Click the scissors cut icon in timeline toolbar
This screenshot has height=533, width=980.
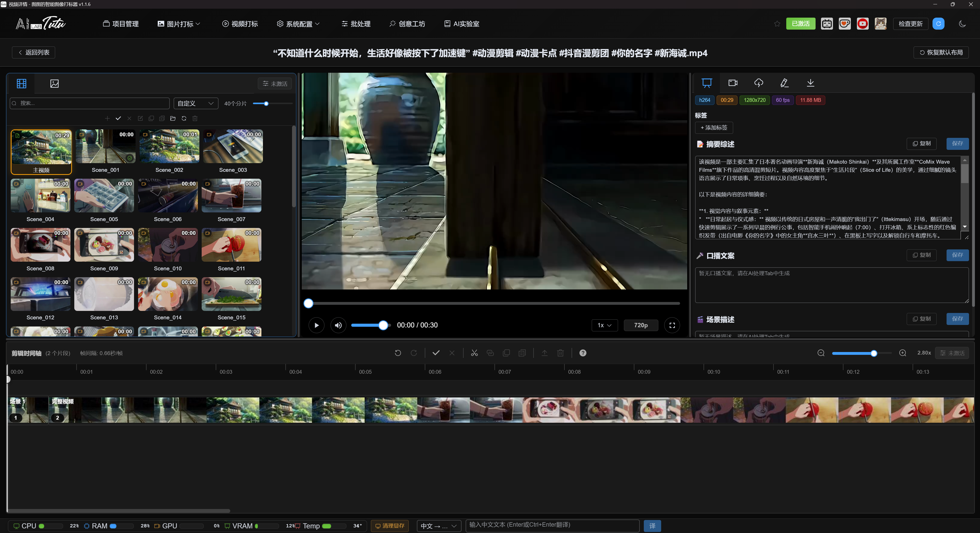474,353
